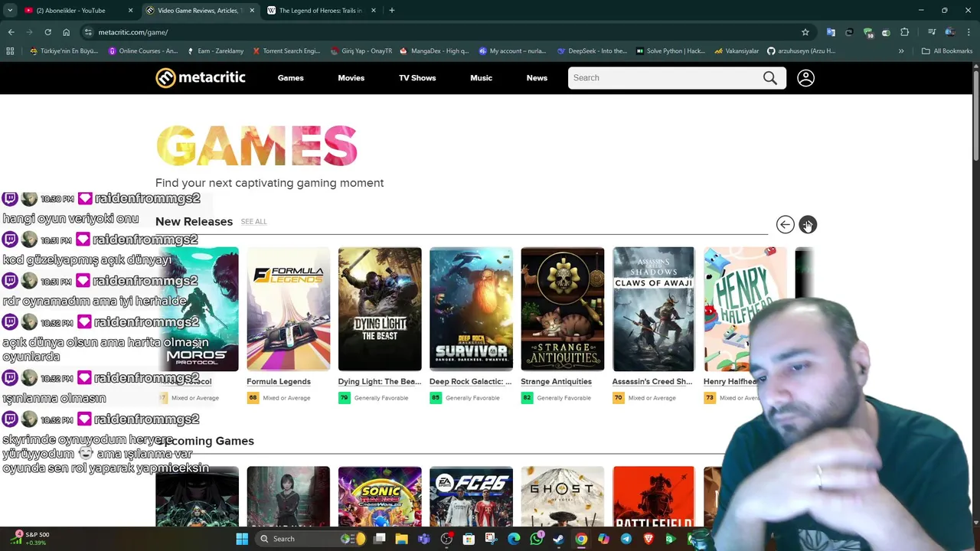Open the News menu
The image size is (980, 551).
pyautogui.click(x=537, y=78)
